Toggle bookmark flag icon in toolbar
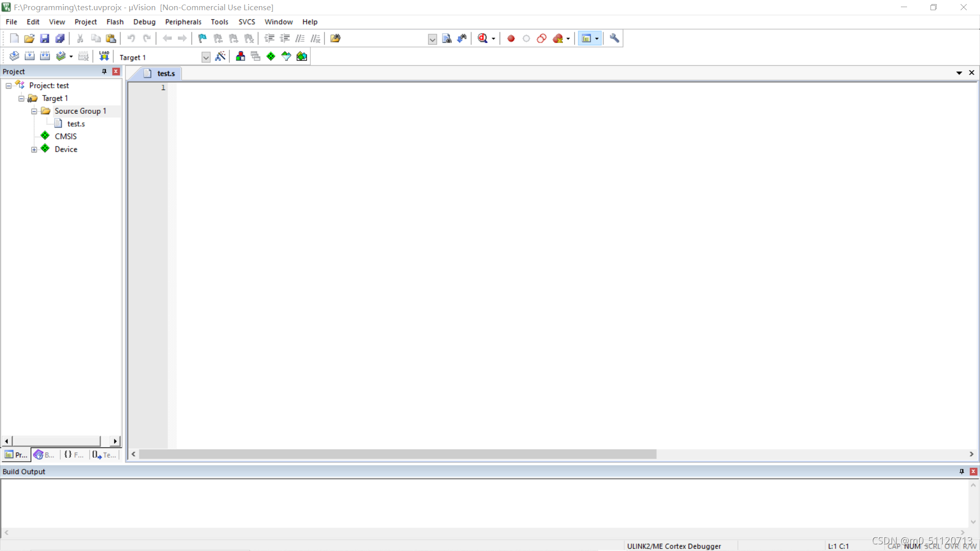The height and width of the screenshot is (551, 980). click(203, 38)
